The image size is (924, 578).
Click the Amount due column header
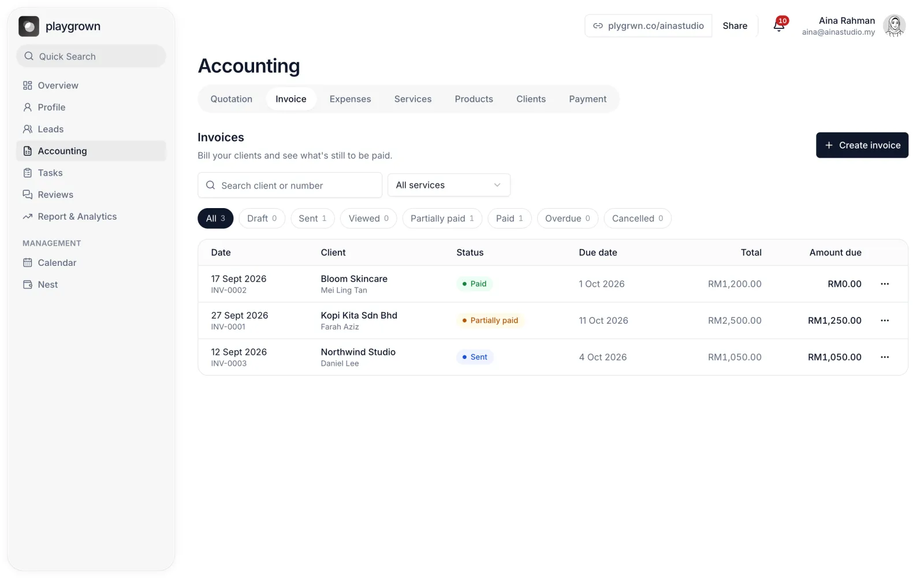point(835,253)
